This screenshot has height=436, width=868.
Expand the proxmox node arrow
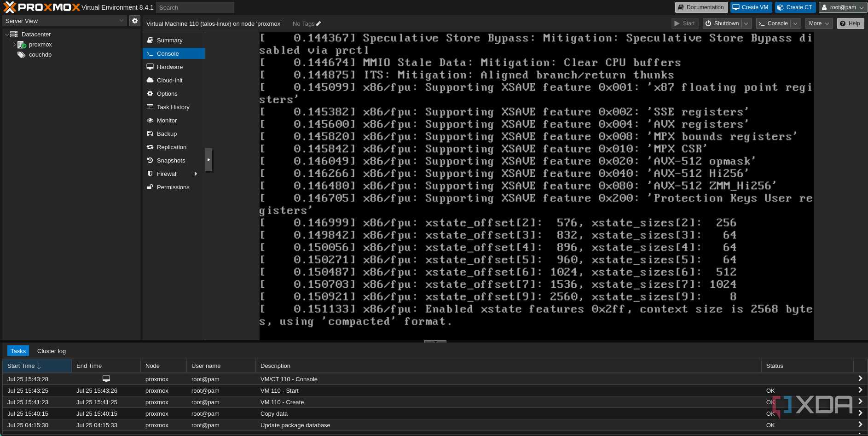[14, 45]
